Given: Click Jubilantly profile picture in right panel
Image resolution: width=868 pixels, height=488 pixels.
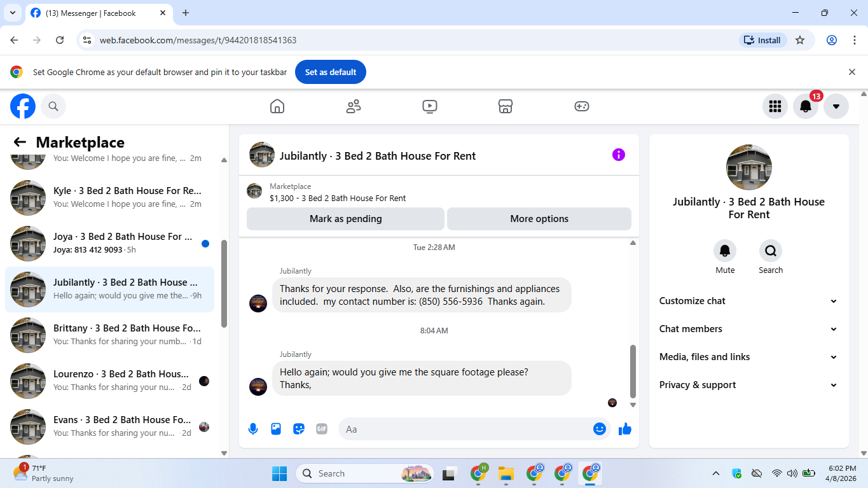Looking at the screenshot, I should 749,167.
